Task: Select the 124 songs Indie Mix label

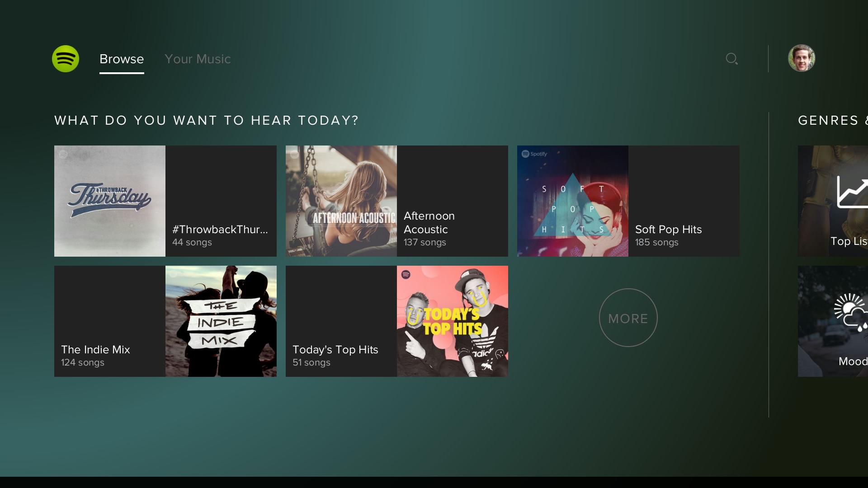Action: coord(83,362)
